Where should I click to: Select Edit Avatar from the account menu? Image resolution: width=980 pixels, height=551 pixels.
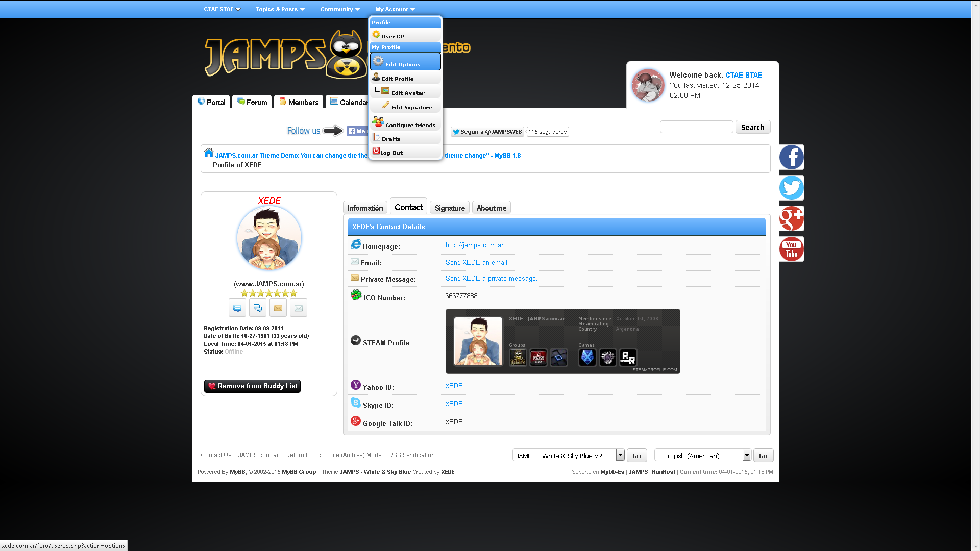(x=407, y=93)
